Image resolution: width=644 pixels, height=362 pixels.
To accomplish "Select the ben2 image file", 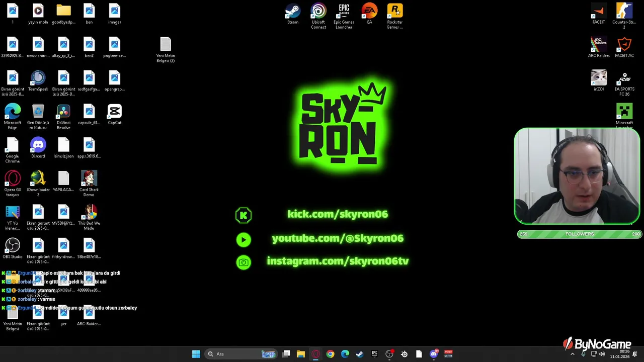I will 89,48.
